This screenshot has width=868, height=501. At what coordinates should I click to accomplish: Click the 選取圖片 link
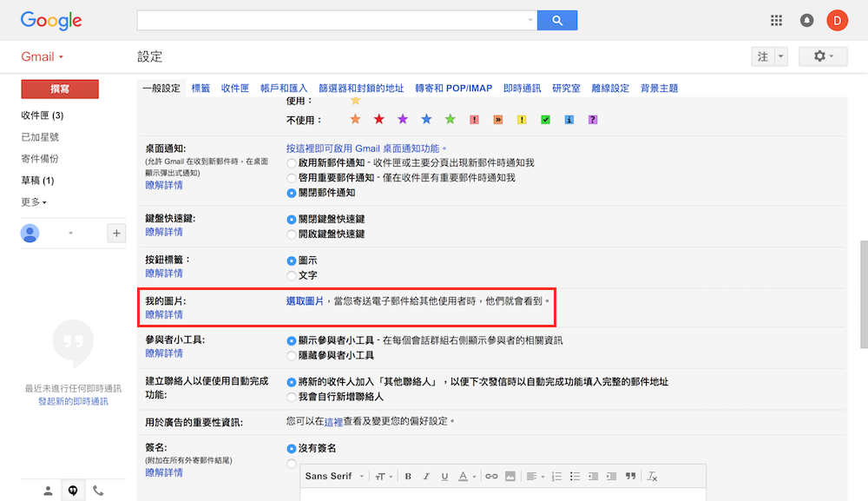pyautogui.click(x=305, y=301)
